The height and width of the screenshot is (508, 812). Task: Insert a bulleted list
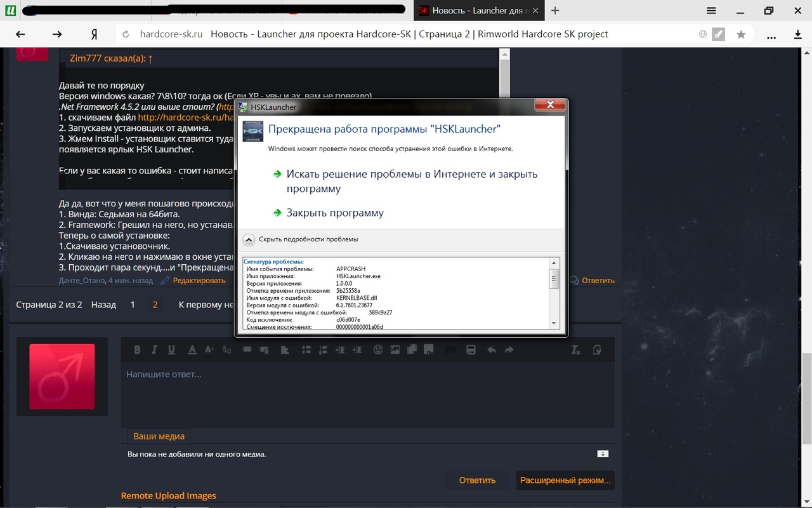tap(306, 350)
